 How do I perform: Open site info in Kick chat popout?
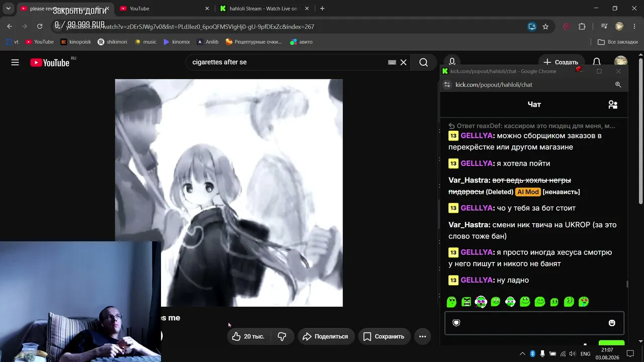[x=447, y=84]
